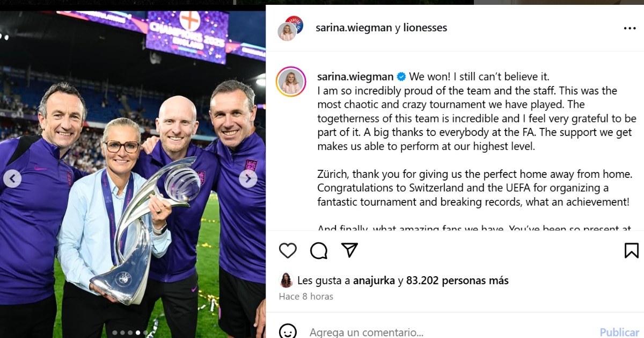Image resolution: width=644 pixels, height=338 pixels.
Task: Open sarina.wiegman profile from header
Action: [x=354, y=27]
